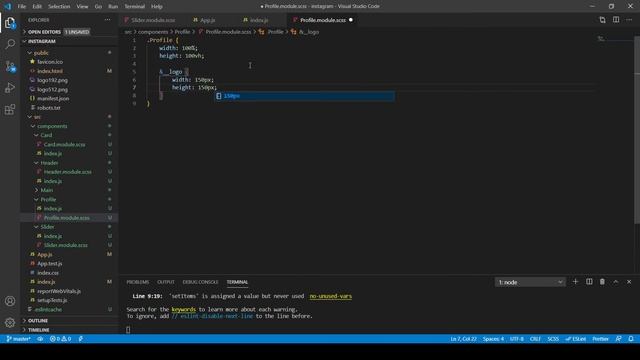640x360 pixels.
Task: Switch to the Slider.module.scss editor tab
Action: 153,20
